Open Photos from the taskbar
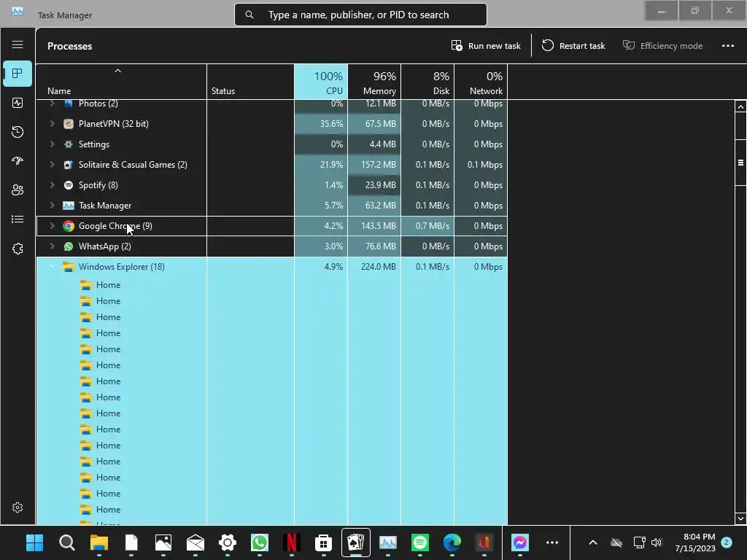The image size is (747, 560). coord(163,542)
